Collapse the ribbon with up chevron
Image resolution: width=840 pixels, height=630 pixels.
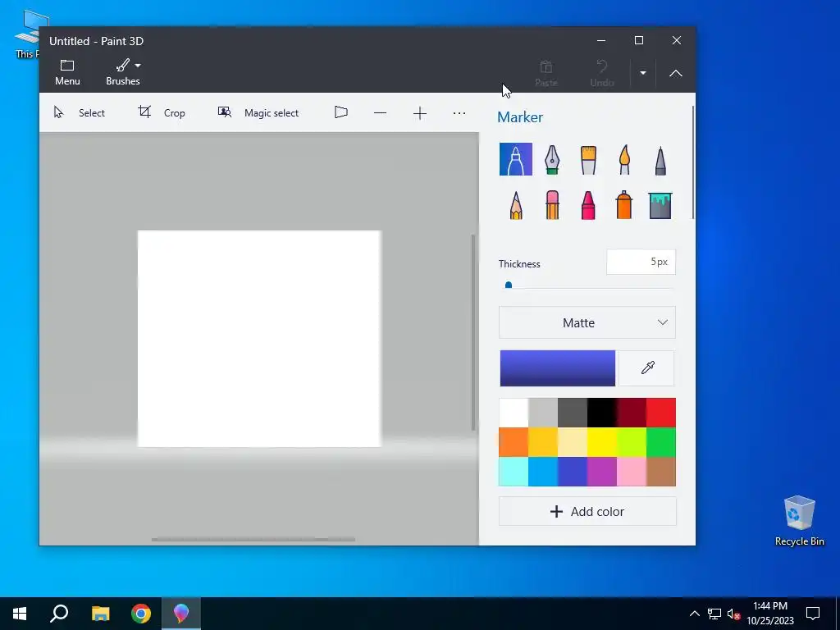[x=676, y=73]
